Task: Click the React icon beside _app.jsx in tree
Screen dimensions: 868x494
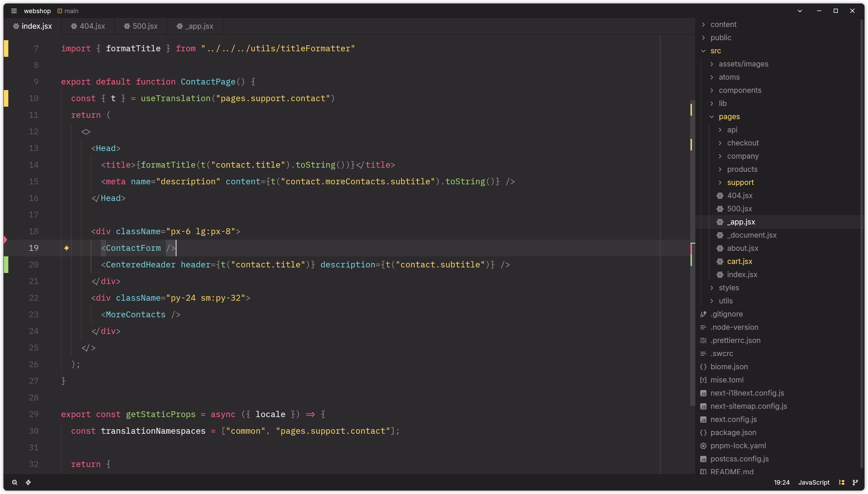Action: point(720,222)
